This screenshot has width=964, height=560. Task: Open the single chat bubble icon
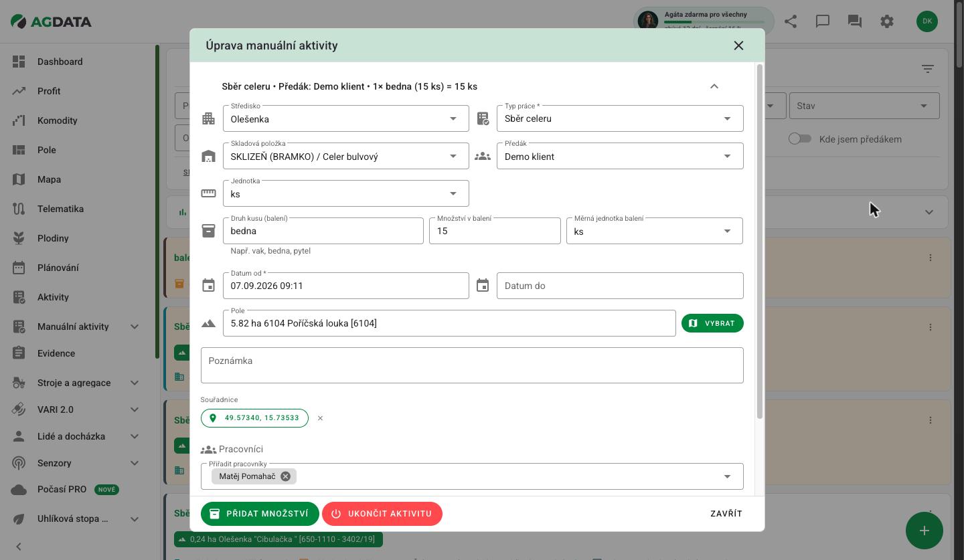(823, 21)
